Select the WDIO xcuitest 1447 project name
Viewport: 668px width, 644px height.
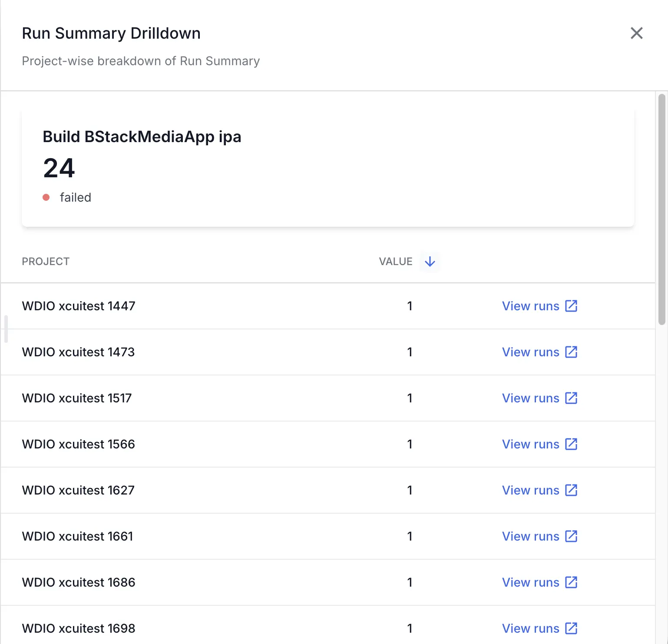coord(79,306)
